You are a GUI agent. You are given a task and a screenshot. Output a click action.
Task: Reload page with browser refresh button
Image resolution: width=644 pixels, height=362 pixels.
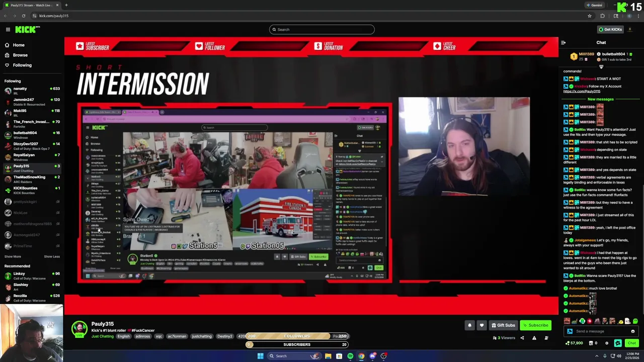23,16
